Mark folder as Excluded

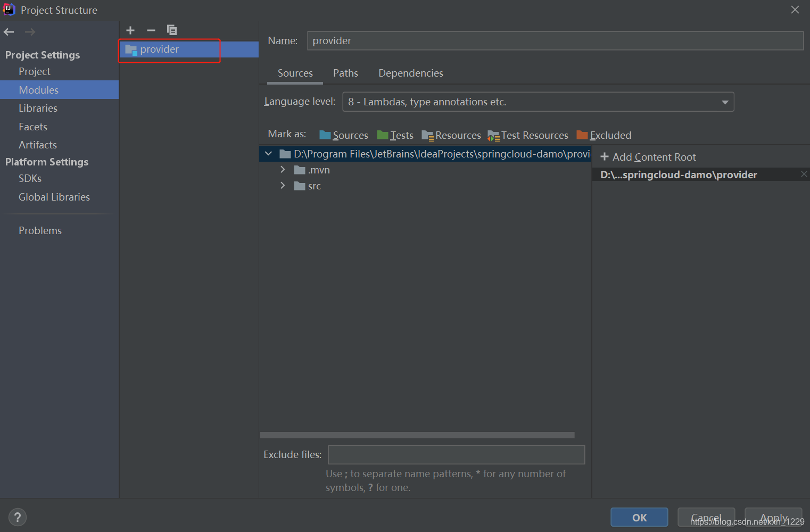tap(604, 135)
